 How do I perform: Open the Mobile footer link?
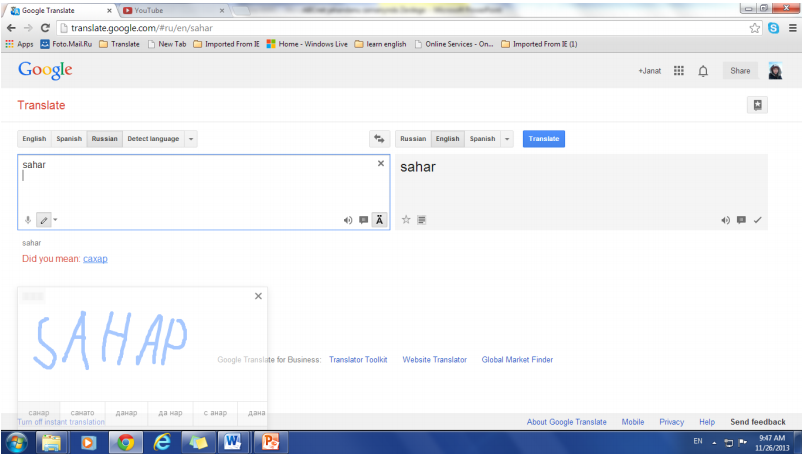click(633, 422)
